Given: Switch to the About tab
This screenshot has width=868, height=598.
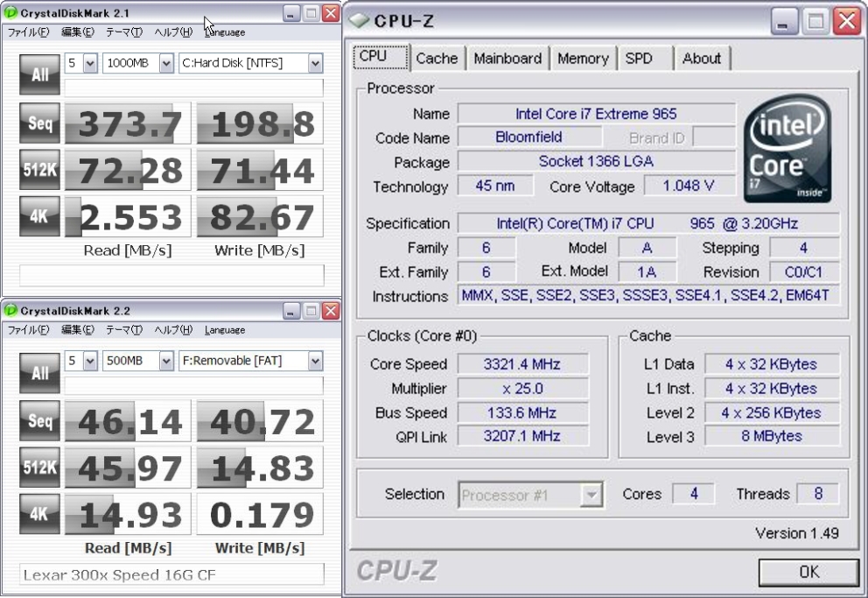Looking at the screenshot, I should click(x=702, y=58).
